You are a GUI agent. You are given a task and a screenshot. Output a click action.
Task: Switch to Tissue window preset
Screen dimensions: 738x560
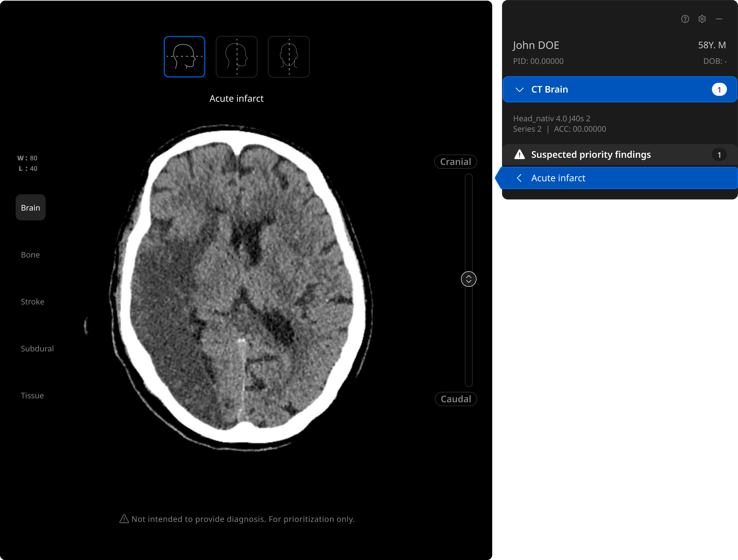32,396
